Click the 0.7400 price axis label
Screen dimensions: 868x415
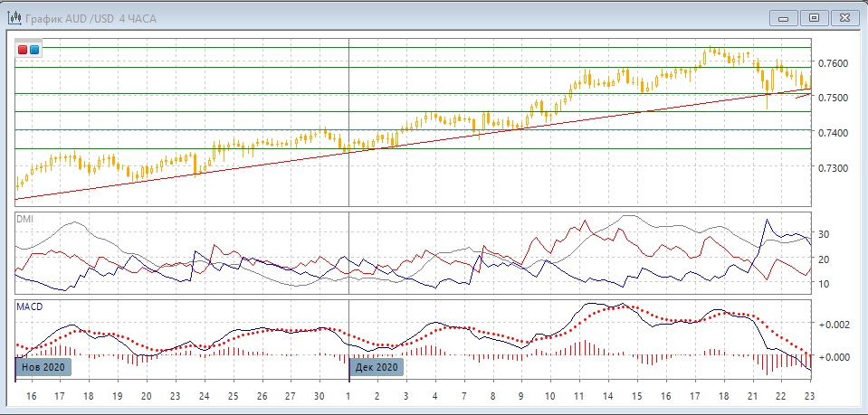coord(834,133)
